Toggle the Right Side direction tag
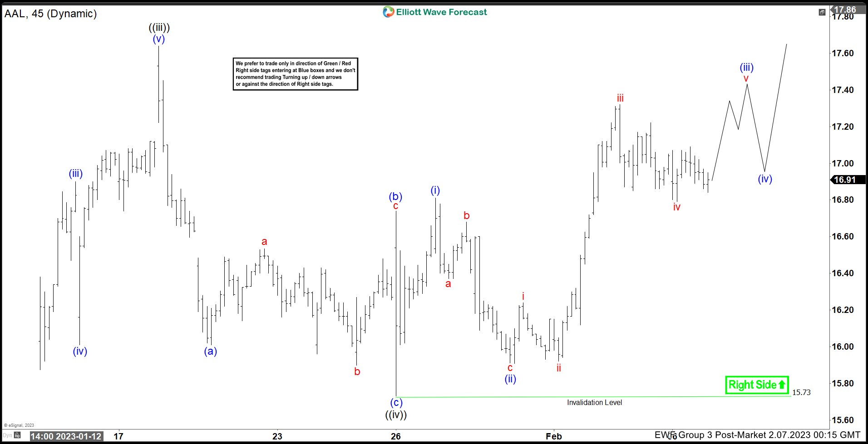Screen dimensions: 868x444 [756, 384]
